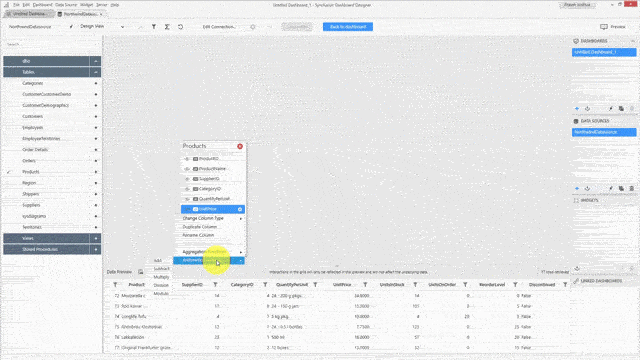The height and width of the screenshot is (360, 640).
Task: Open the Aggregation Functions submenu
Action: click(213, 252)
